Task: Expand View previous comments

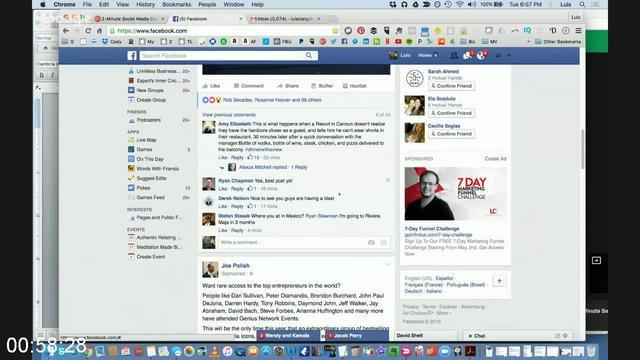Action: [x=229, y=115]
